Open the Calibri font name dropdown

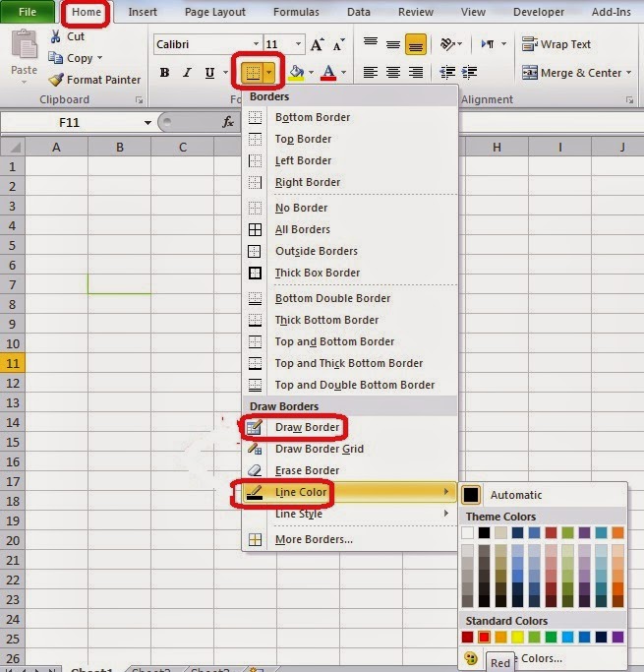pos(256,44)
